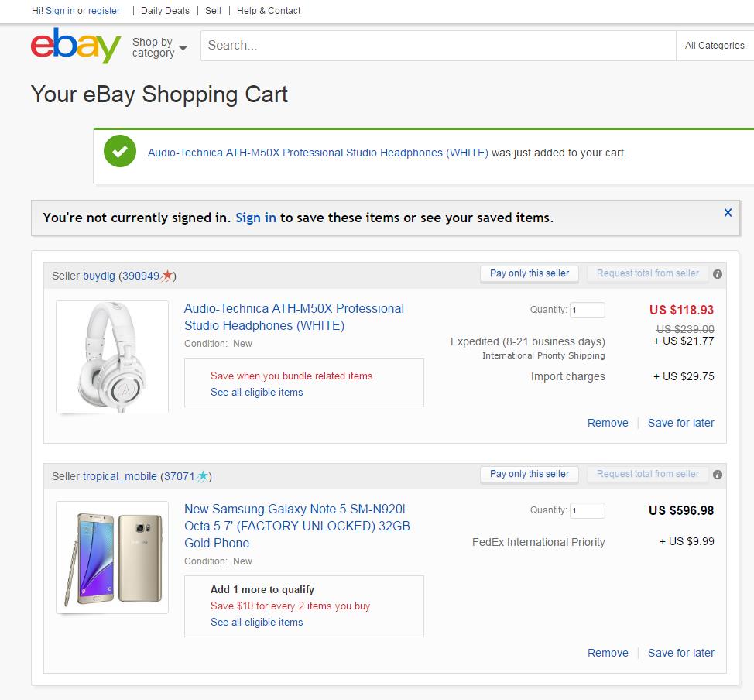This screenshot has width=754, height=700.
Task: Click inside the headphones quantity field
Action: coord(587,309)
